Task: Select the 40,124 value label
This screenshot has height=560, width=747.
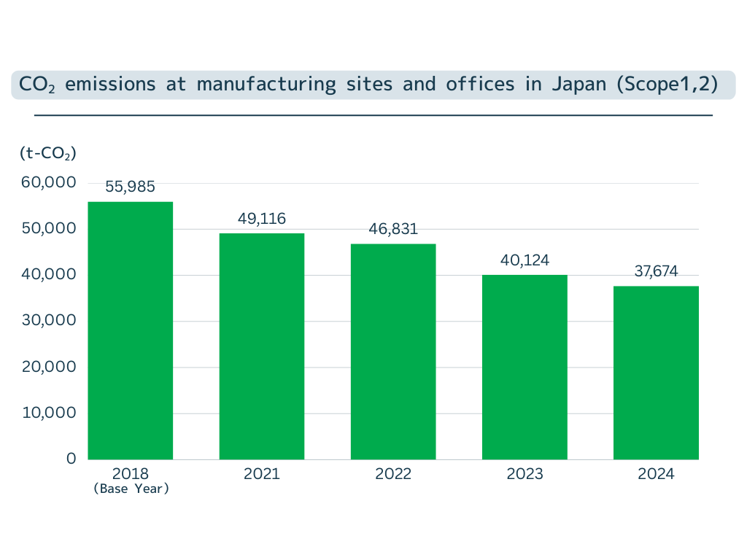Action: 525,260
